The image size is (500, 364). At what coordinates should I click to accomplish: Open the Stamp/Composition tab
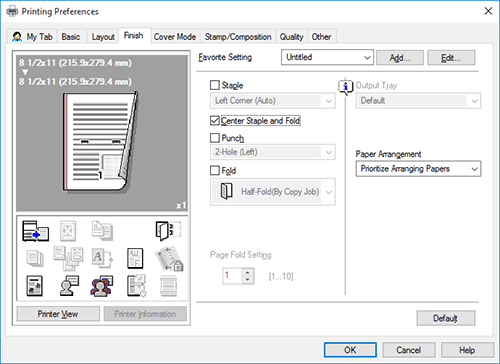(x=238, y=37)
